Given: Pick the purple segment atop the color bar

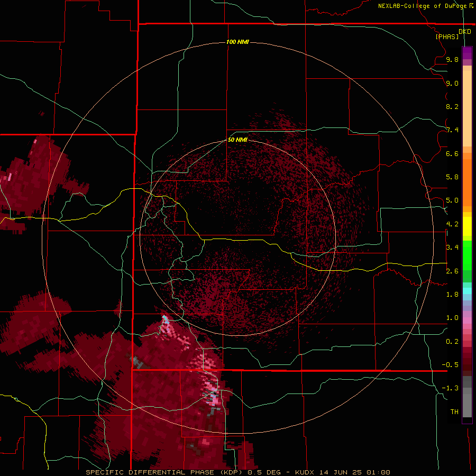Looking at the screenshot, I should coord(467,53).
